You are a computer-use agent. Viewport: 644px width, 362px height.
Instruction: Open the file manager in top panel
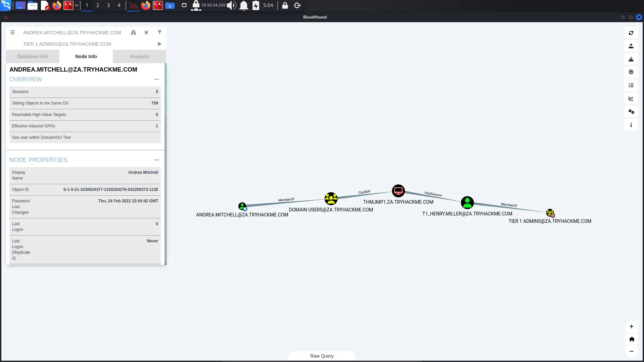33,5
